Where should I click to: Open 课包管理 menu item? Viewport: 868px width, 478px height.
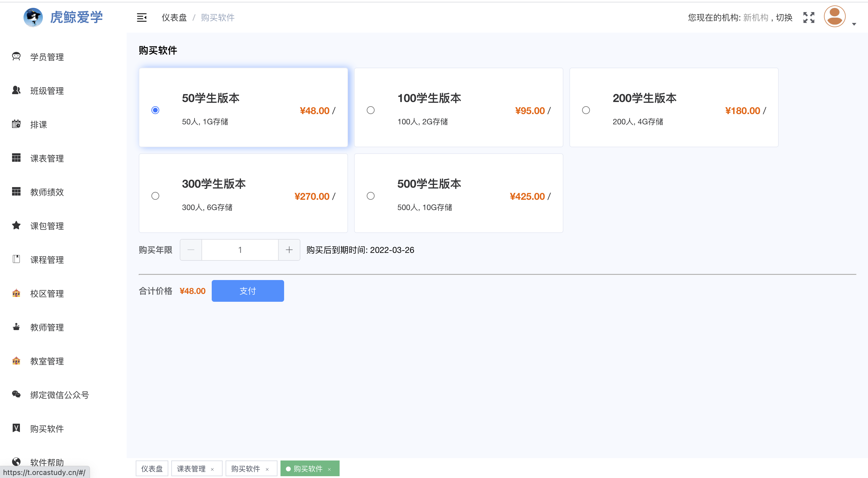coord(47,226)
